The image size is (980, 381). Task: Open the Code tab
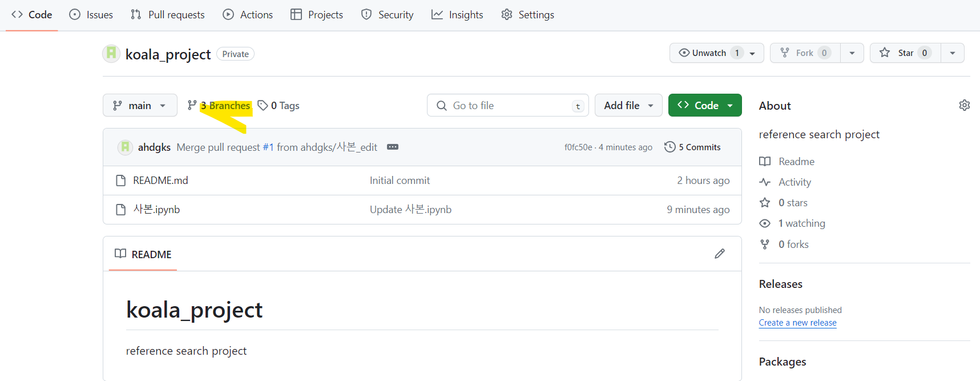(x=32, y=15)
